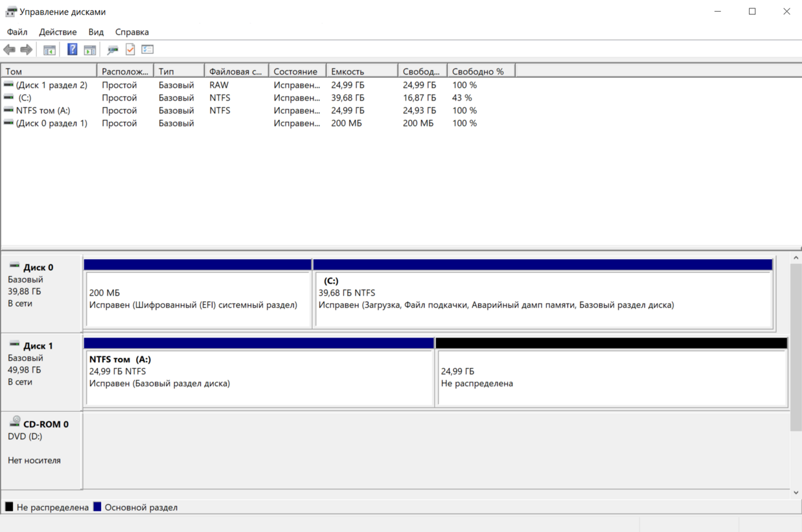
Task: Open the view settings checklist icon
Action: tap(148, 50)
